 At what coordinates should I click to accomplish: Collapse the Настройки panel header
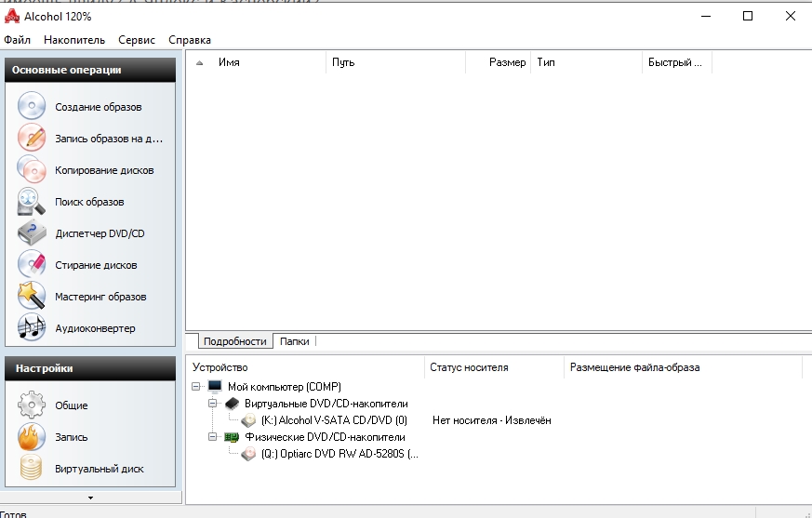point(90,368)
